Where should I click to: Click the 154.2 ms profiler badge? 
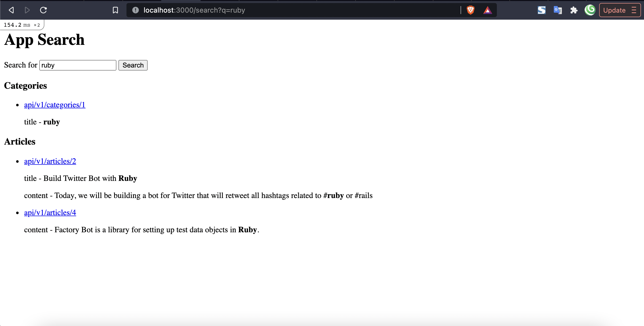[x=21, y=25]
